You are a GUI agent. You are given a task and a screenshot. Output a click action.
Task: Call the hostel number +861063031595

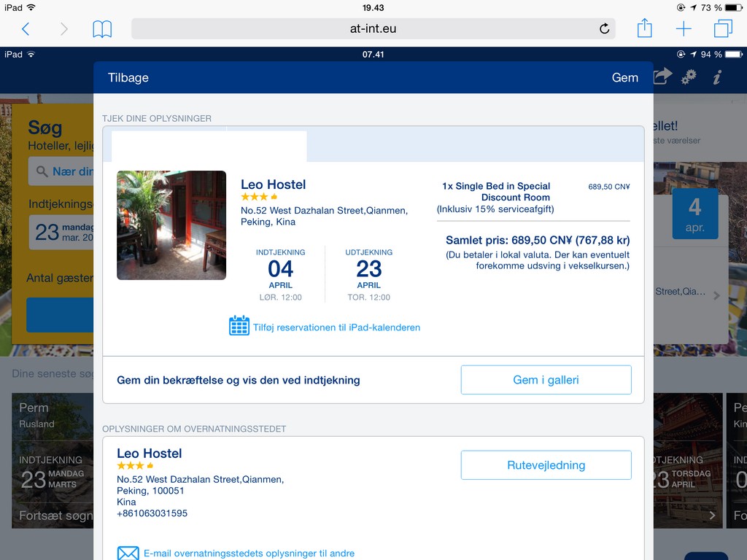click(x=152, y=513)
